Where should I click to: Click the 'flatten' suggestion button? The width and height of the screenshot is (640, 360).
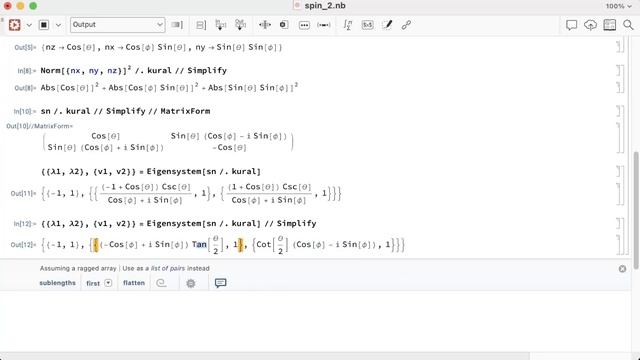pyautogui.click(x=134, y=283)
